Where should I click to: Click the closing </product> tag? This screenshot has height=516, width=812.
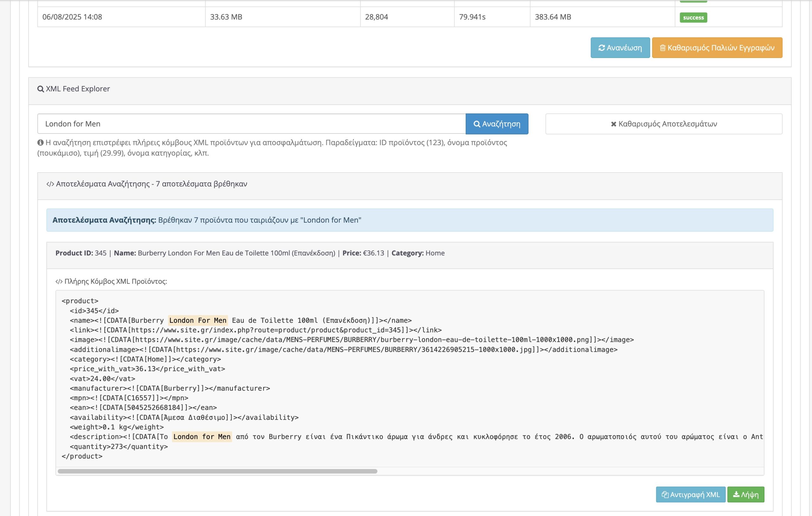(82, 456)
